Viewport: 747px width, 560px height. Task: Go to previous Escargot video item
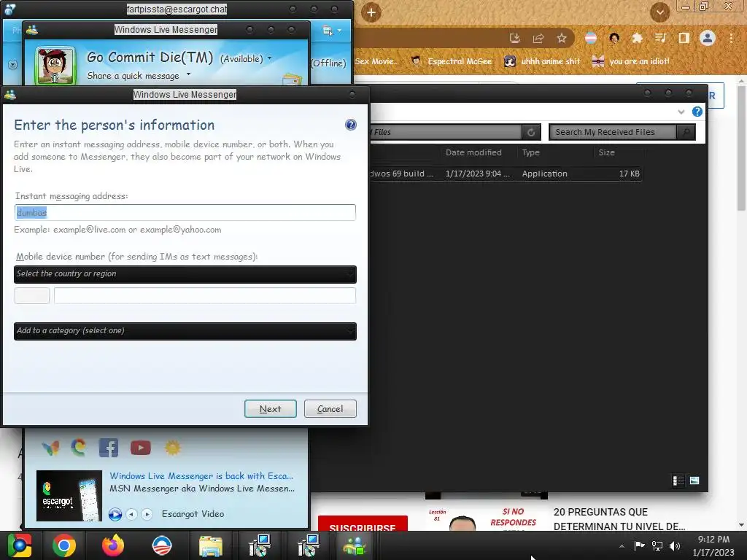[x=131, y=514]
